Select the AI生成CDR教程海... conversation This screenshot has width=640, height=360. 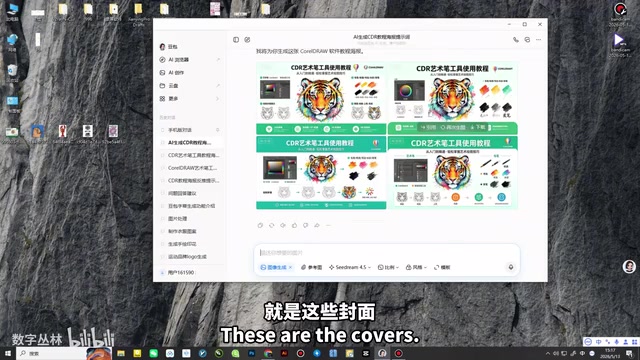click(x=190, y=142)
